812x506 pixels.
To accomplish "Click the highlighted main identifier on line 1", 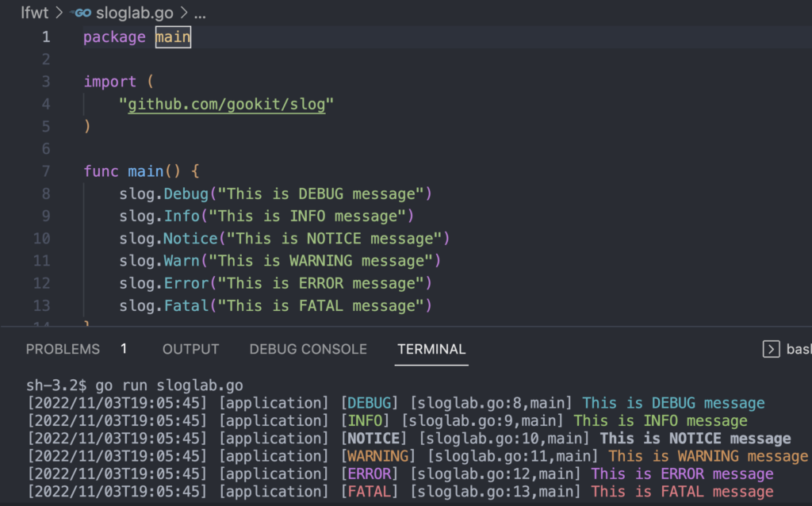I will 173,36.
